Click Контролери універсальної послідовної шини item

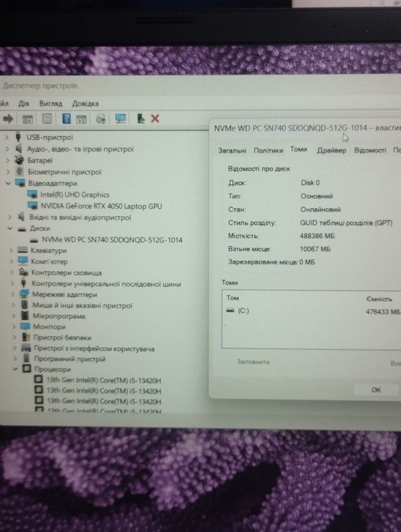point(106,283)
